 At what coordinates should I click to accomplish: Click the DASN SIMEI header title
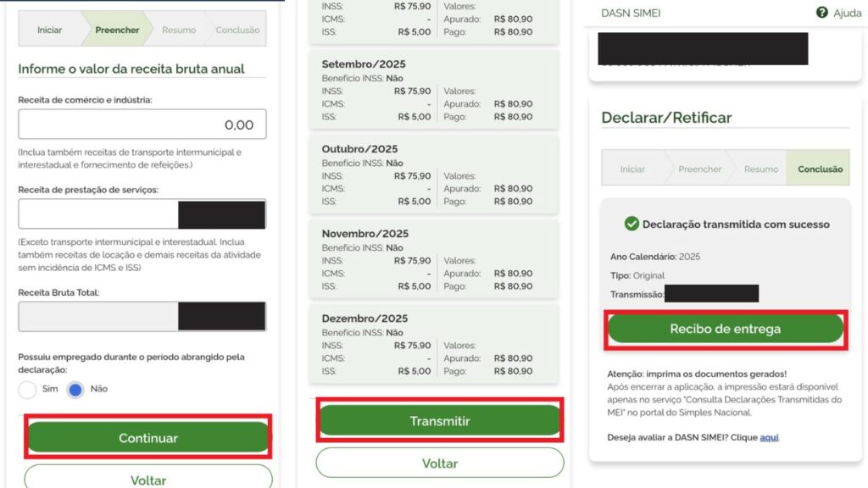click(x=631, y=13)
